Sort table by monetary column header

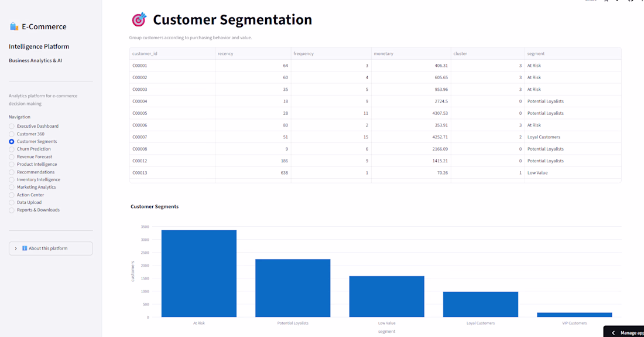coord(411,53)
